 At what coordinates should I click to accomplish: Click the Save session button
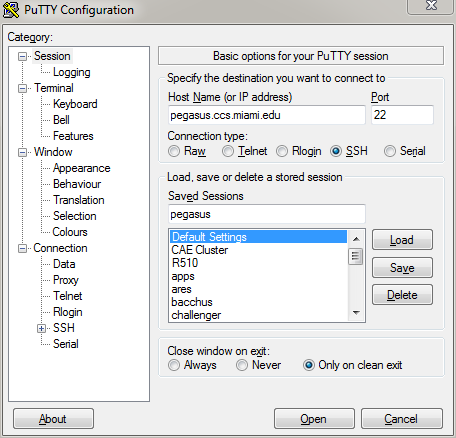pos(402,268)
